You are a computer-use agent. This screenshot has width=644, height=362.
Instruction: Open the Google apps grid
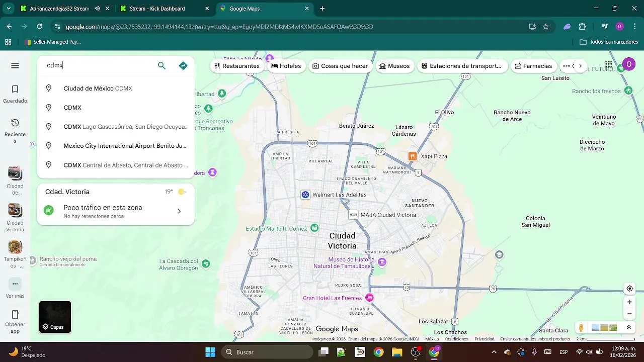click(x=609, y=64)
